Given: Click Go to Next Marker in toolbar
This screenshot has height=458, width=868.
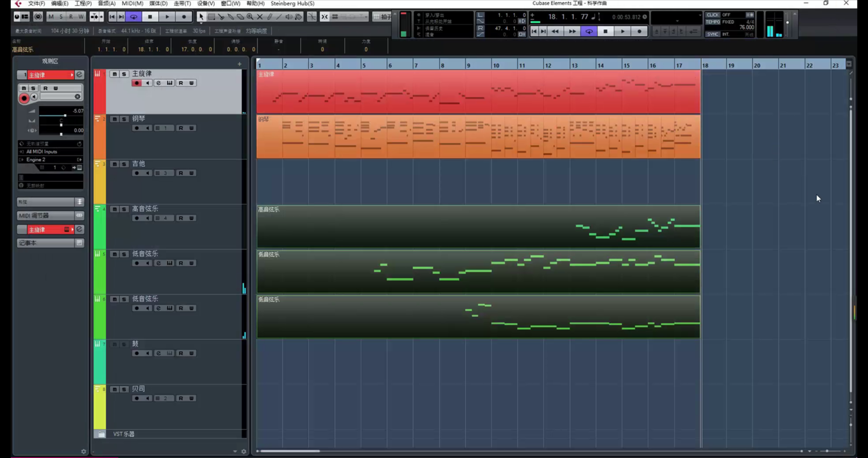Looking at the screenshot, I should (121, 17).
